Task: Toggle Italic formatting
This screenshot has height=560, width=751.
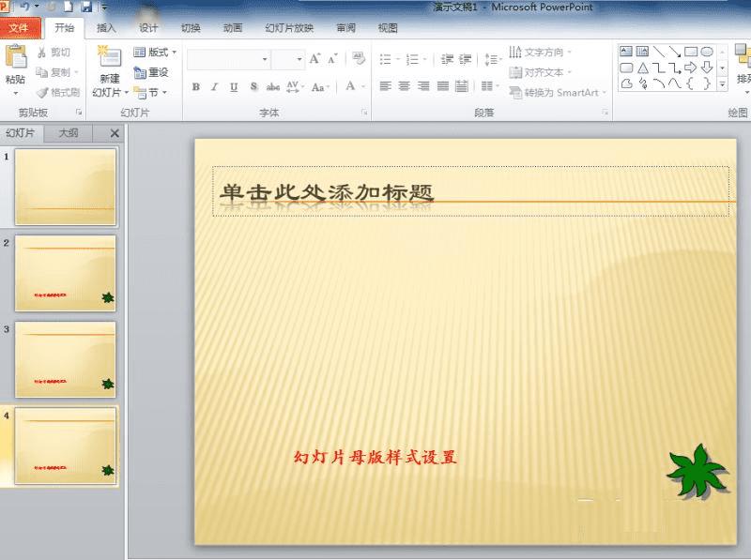Action: 215,86
